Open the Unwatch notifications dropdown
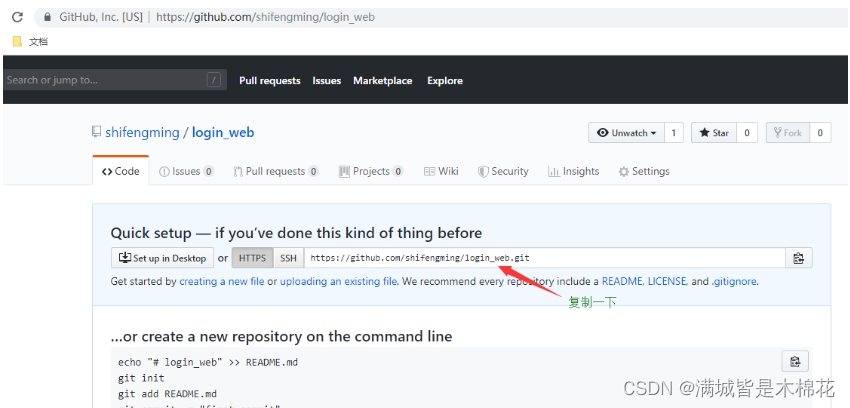 626,133
